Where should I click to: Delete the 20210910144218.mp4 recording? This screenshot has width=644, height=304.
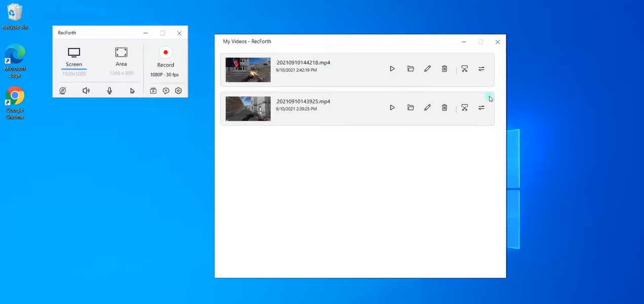[444, 69]
